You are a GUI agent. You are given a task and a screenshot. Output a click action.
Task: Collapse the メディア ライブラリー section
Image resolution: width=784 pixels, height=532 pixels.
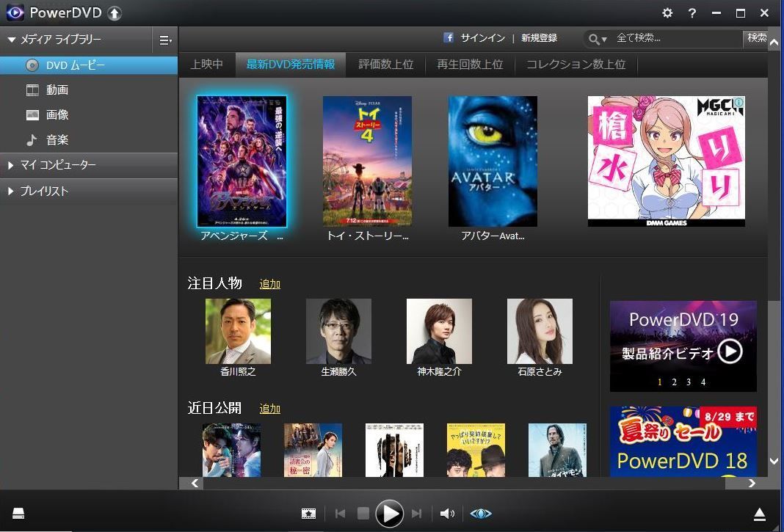12,40
